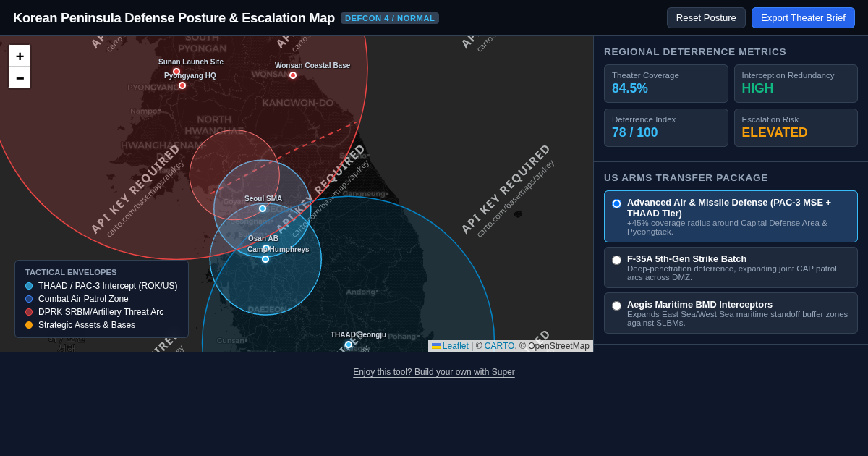
Task: Click the US Arms Transfer Package heading
Action: coord(686,177)
